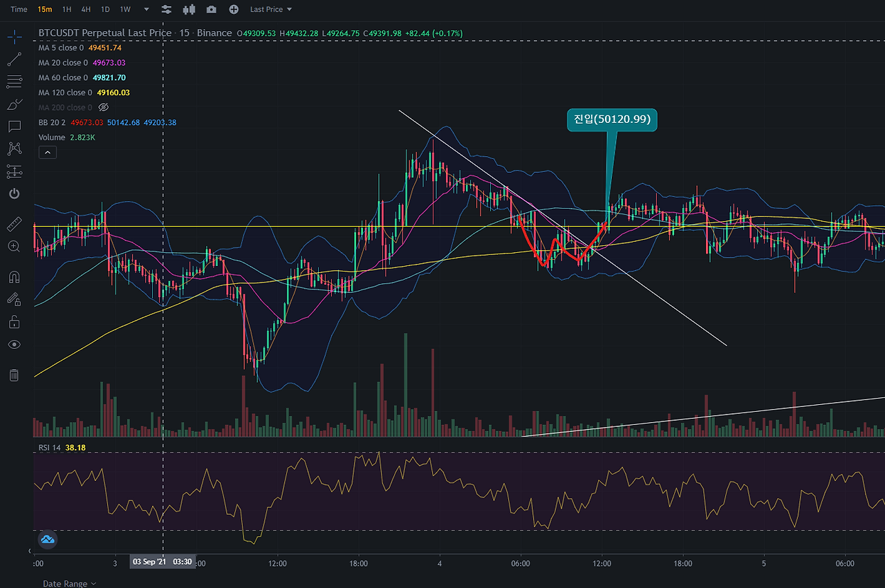Select the BB 20 2 indicator legend

(x=52, y=123)
